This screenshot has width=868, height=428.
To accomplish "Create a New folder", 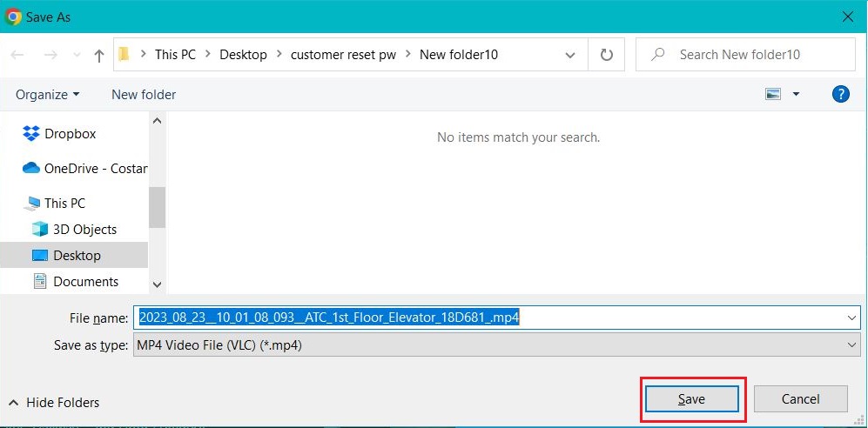I will click(144, 95).
